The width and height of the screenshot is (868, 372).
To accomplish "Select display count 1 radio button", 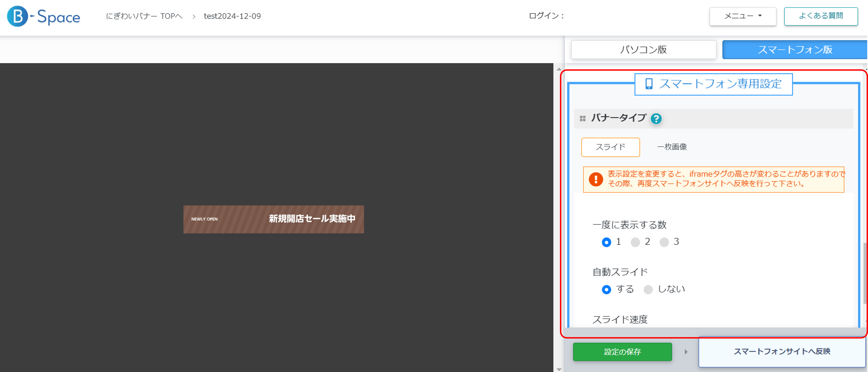I will (606, 242).
